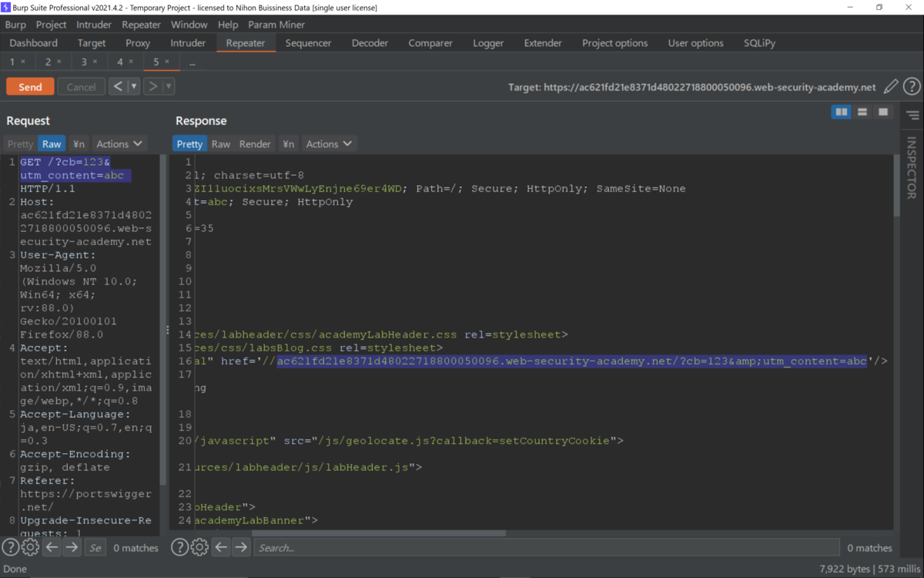924x578 pixels.
Task: Go to next Request search match
Action: coord(72,547)
